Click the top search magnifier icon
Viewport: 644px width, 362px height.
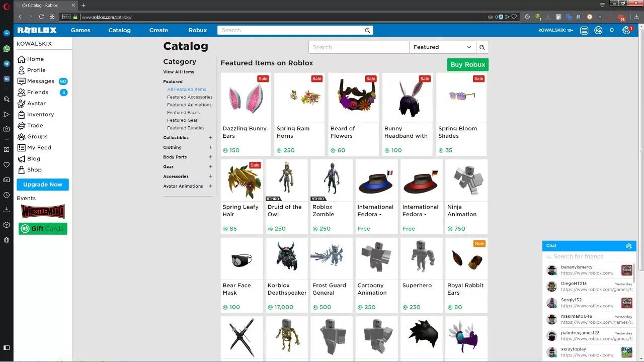pyautogui.click(x=367, y=30)
